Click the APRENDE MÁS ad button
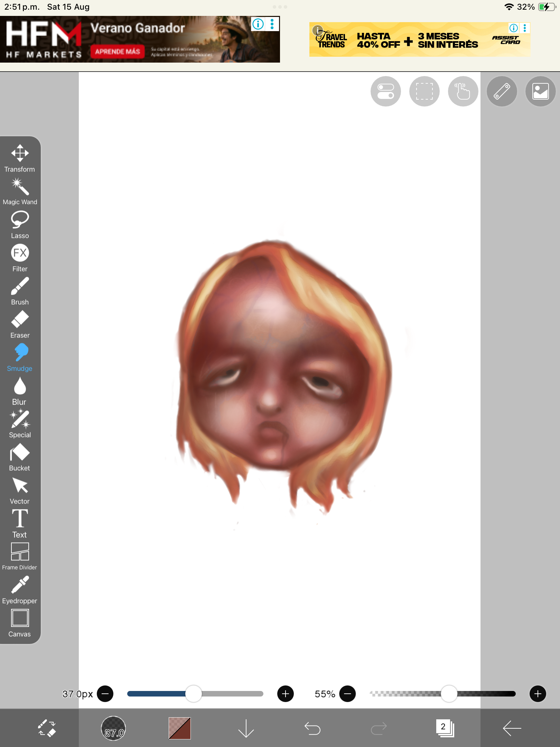560x747 pixels. pos(118,52)
